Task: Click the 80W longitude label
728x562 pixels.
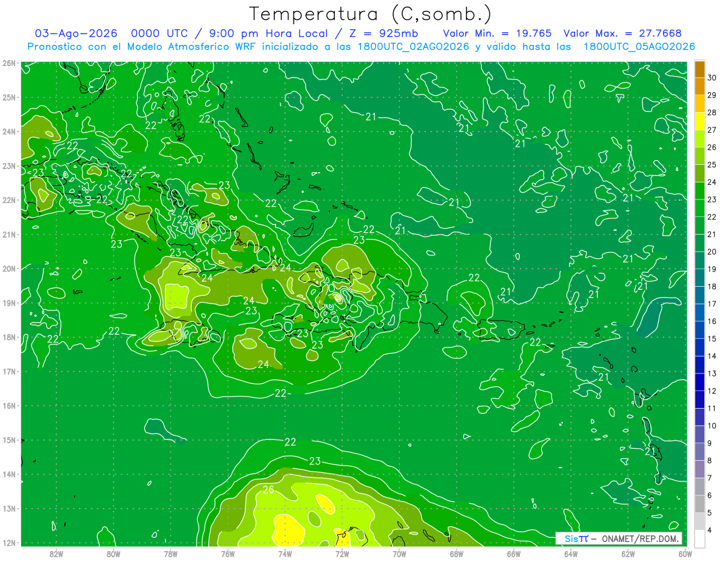Action: (x=113, y=554)
